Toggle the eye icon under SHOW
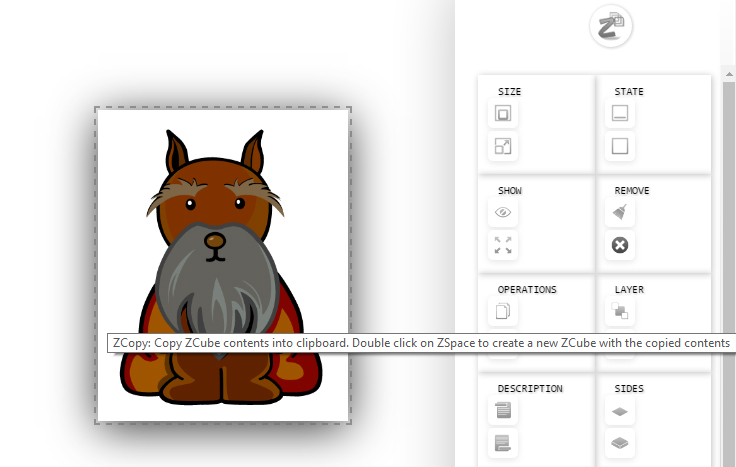Screen dimensions: 736x467 point(503,213)
